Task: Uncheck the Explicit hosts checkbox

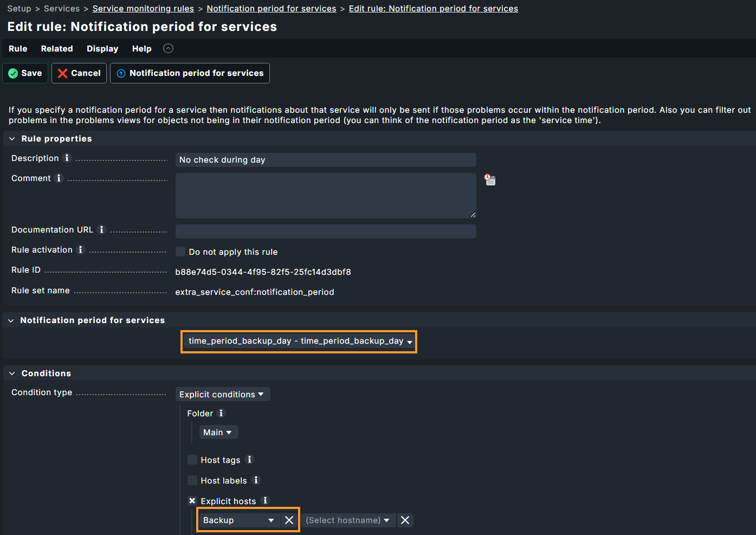Action: pos(192,501)
